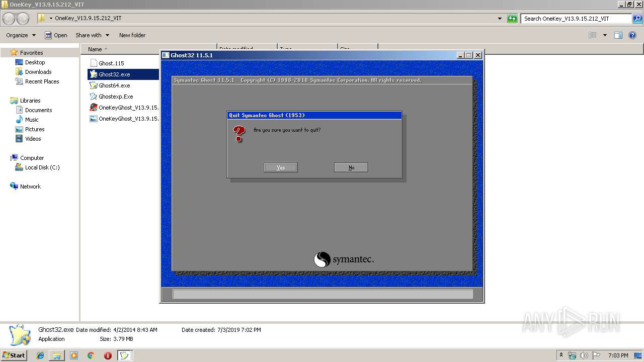Select the Ghost.115 file
Screen dimensions: 644x362
(x=111, y=63)
